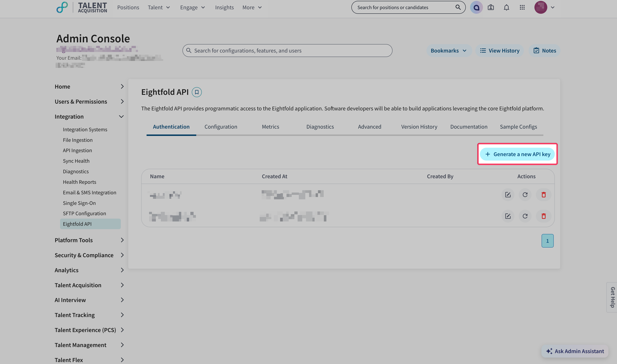Delete the second API key row
The height and width of the screenshot is (364, 617).
pyautogui.click(x=544, y=216)
